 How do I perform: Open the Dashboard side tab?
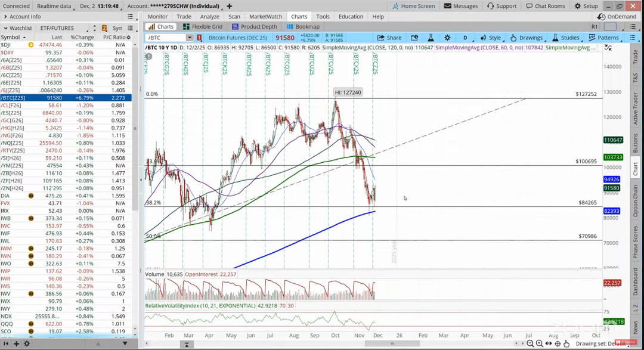636,281
